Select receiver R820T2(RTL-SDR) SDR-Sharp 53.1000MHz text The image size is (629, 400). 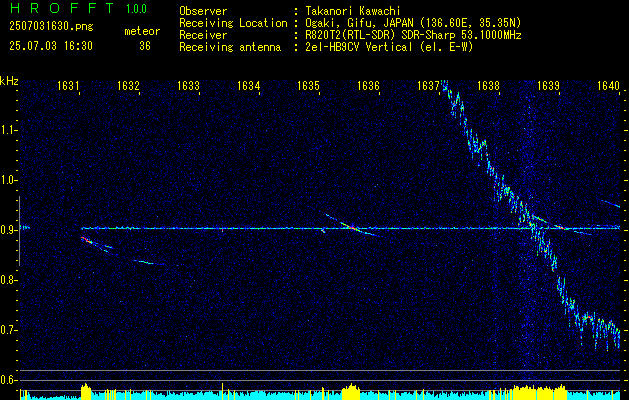point(413,35)
